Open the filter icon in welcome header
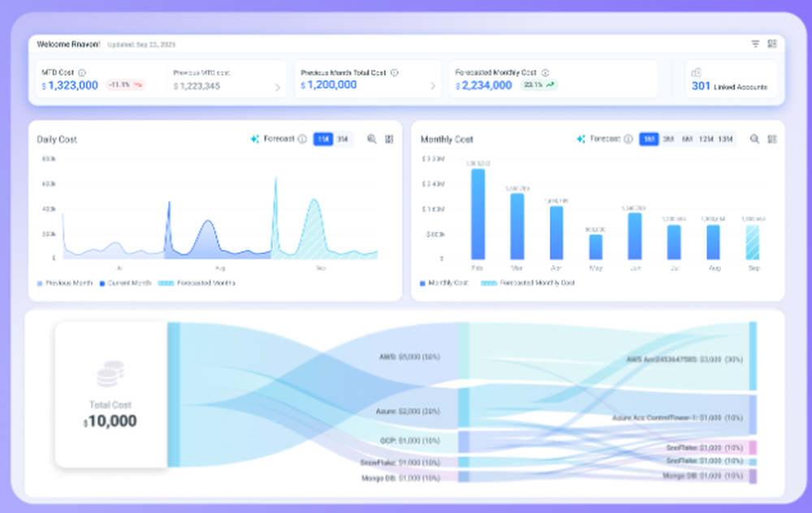This screenshot has width=812, height=513. (x=755, y=44)
